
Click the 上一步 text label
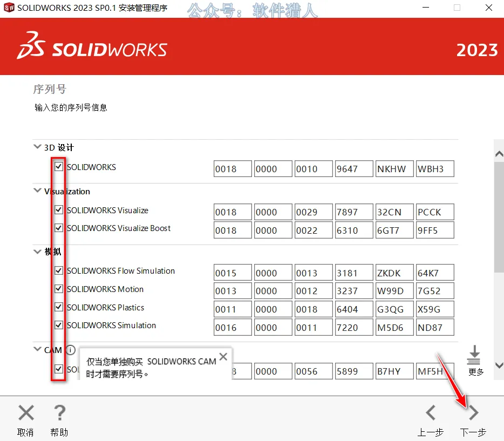[431, 432]
